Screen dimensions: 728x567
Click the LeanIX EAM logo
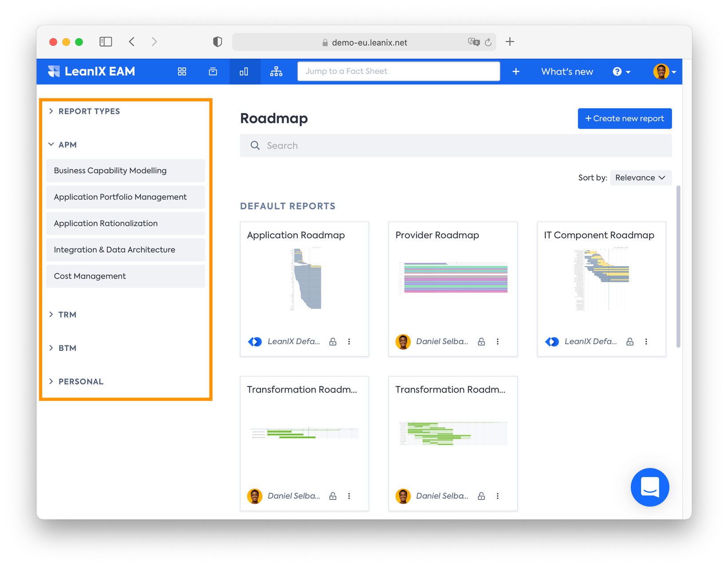(91, 71)
